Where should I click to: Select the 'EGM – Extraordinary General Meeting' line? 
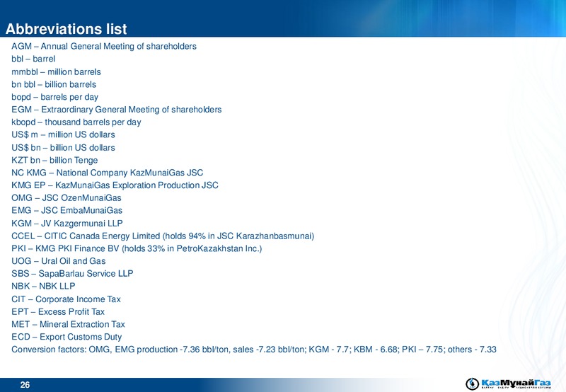pyautogui.click(x=117, y=110)
